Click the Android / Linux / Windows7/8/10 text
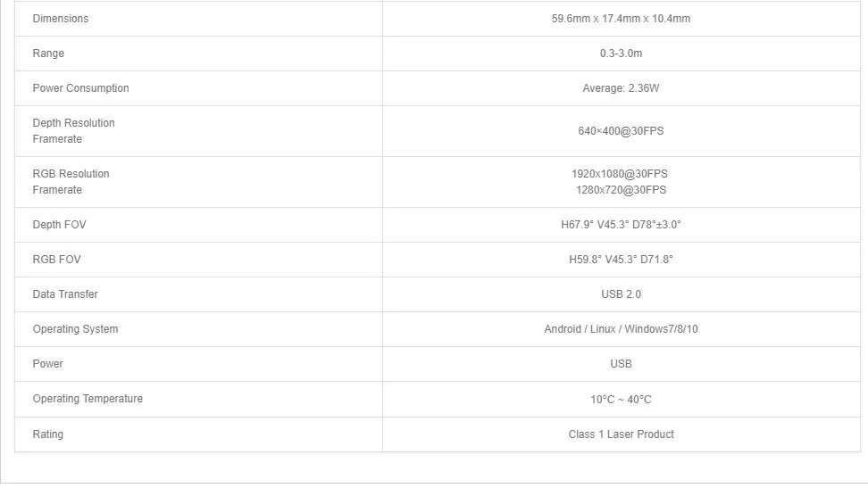This screenshot has height=488, width=868. 621,329
